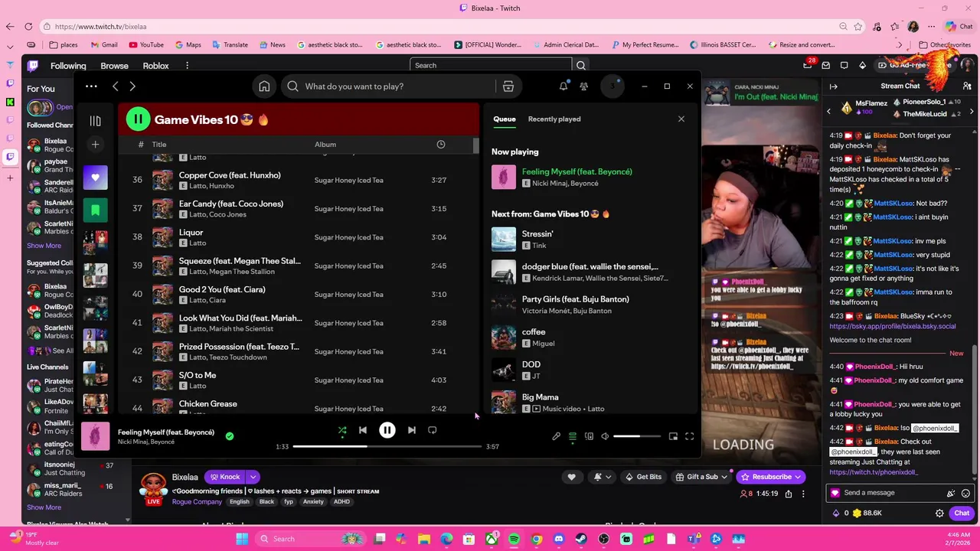
Task: Mute Spotify with the speaker icon
Action: 605,436
